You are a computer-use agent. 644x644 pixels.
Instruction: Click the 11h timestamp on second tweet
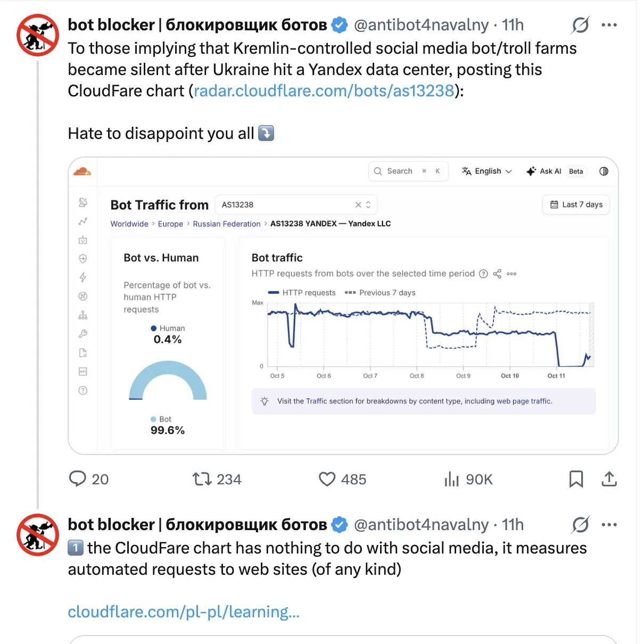click(x=513, y=525)
